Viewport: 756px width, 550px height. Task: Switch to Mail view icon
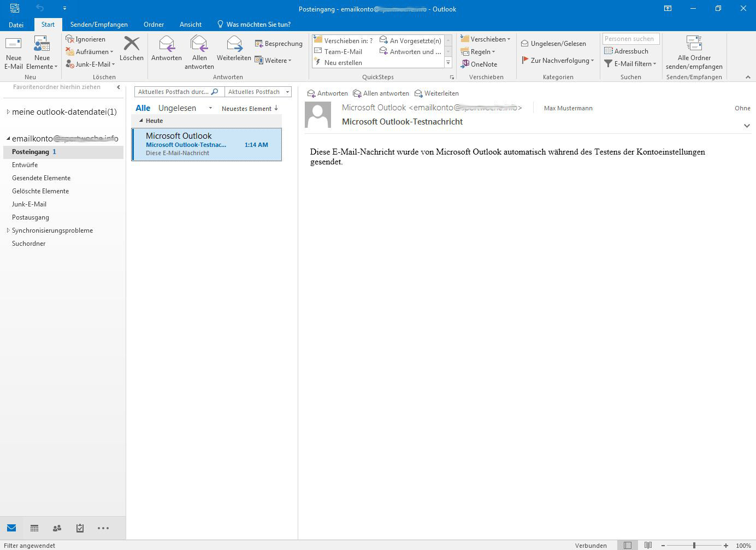[x=11, y=528]
